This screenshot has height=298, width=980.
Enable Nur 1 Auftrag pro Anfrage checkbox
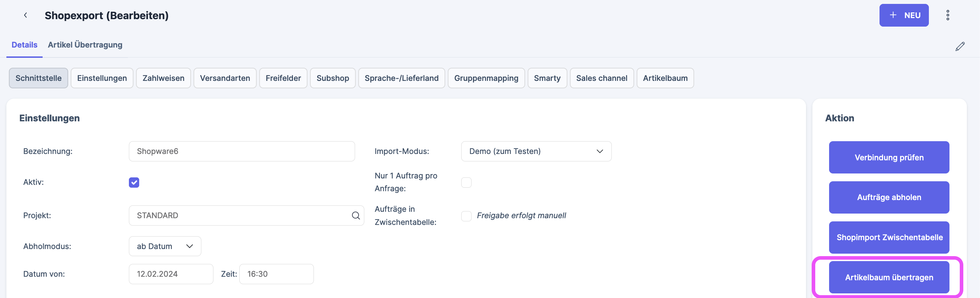click(x=466, y=182)
